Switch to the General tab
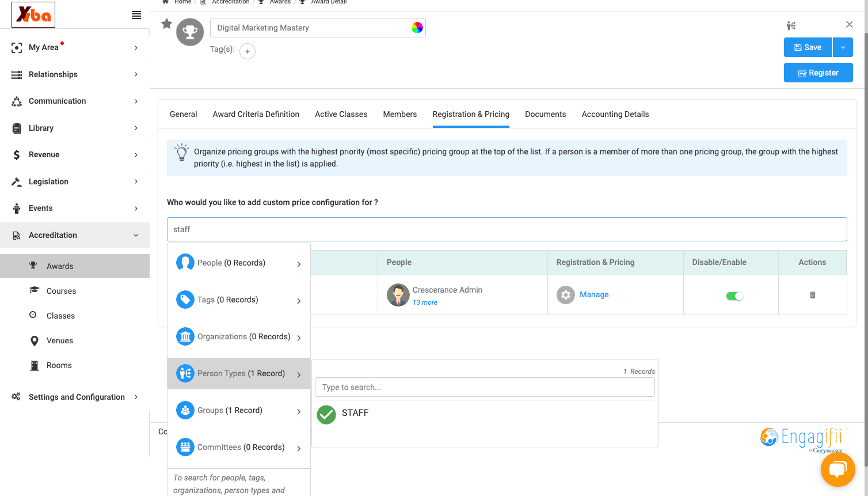This screenshot has width=868, height=496. (x=184, y=114)
